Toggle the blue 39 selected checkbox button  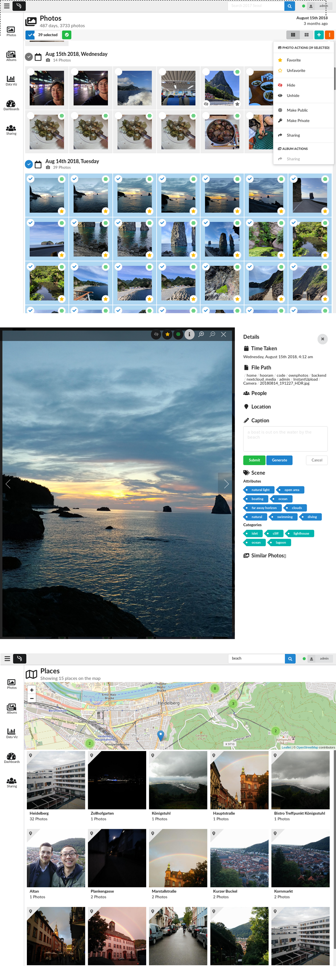(30, 35)
